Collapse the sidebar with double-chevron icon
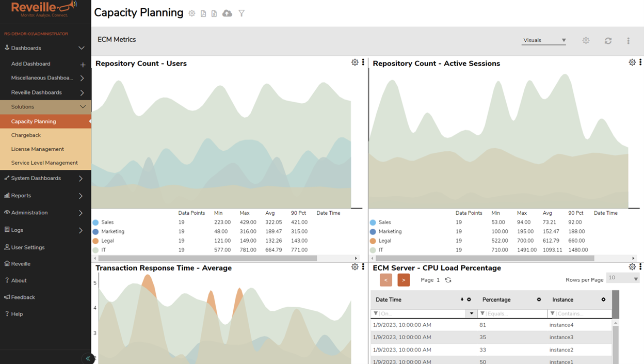Viewport: 644px width, 364px height. pos(88,358)
